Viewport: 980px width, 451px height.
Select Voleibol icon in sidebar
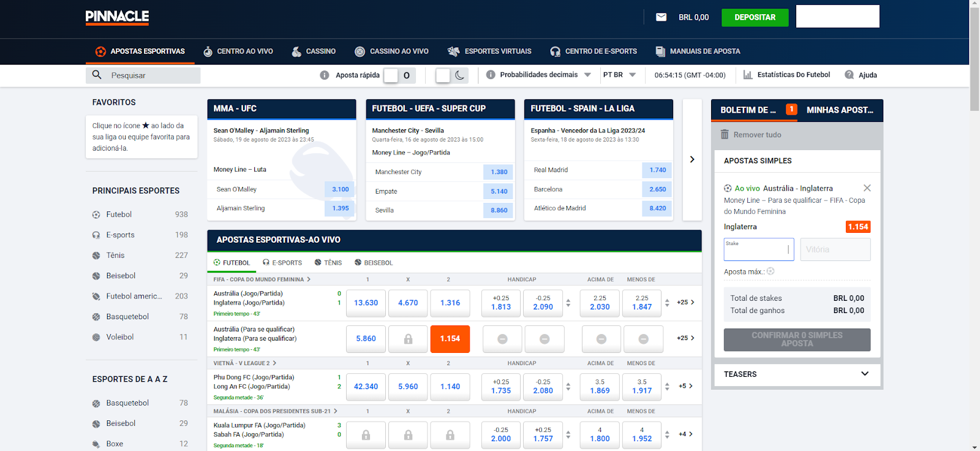pyautogui.click(x=96, y=337)
